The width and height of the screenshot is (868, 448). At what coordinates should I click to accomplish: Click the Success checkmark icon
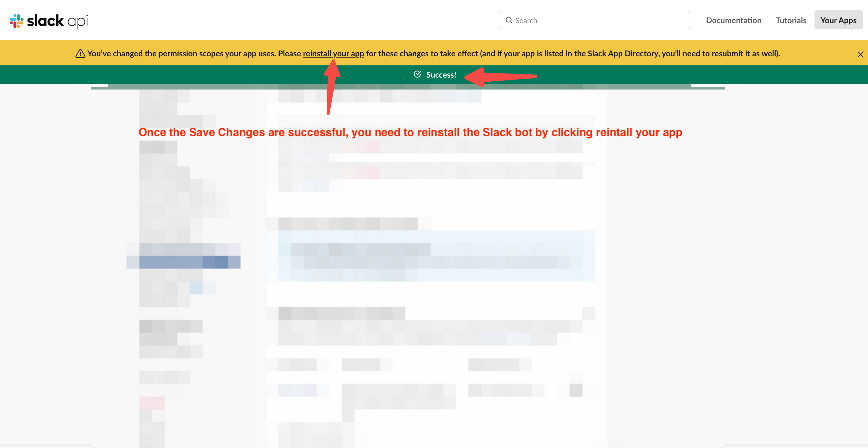417,74
